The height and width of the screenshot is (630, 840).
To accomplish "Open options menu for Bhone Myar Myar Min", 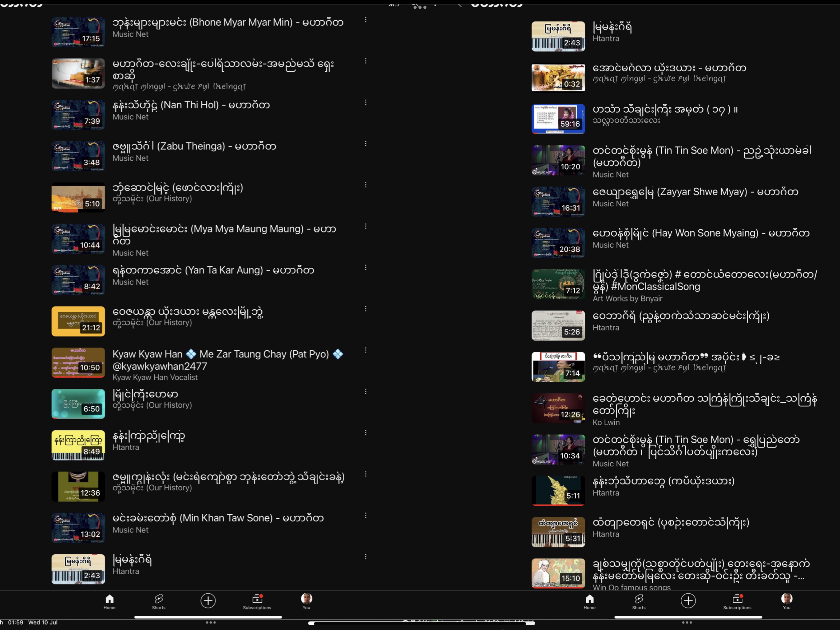I will click(x=366, y=20).
